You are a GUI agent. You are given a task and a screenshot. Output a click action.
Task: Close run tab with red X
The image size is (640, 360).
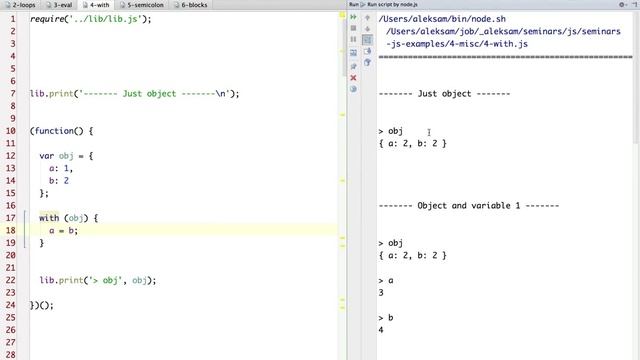(353, 78)
